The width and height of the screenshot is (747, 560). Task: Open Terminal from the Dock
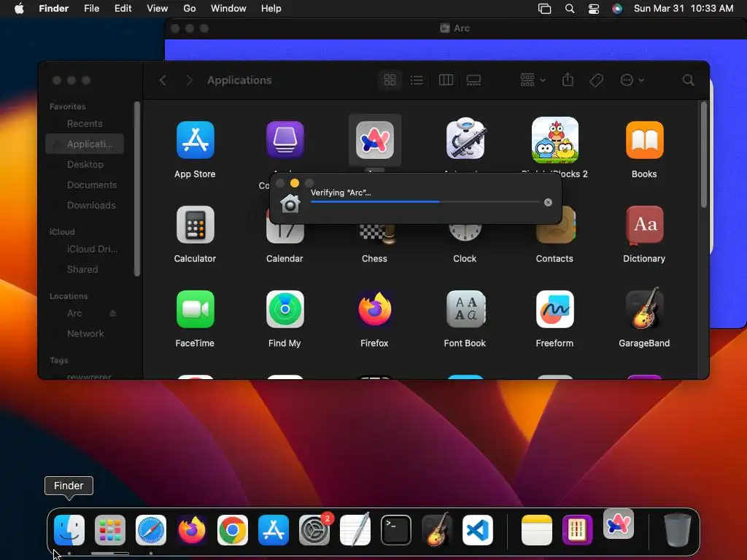pyautogui.click(x=396, y=529)
